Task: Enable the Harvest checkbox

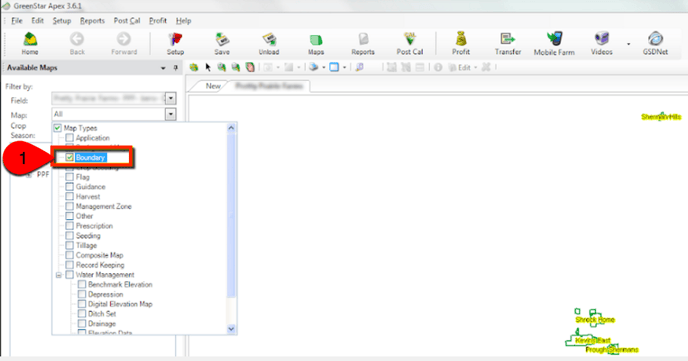Action: [69, 197]
